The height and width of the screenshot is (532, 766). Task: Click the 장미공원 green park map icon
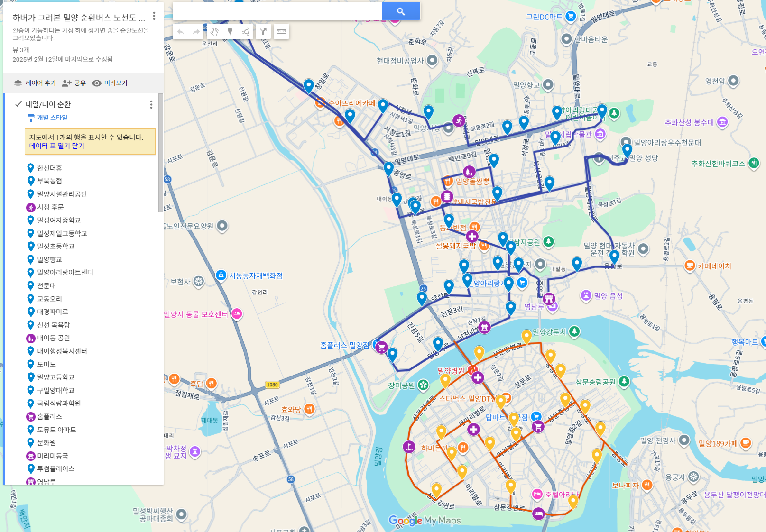423,385
